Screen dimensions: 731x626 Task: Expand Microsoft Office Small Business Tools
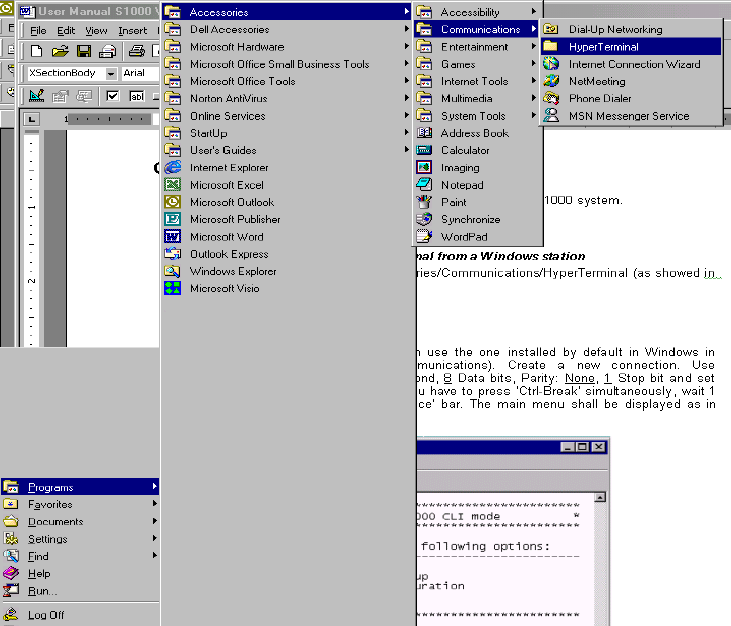click(x=288, y=64)
